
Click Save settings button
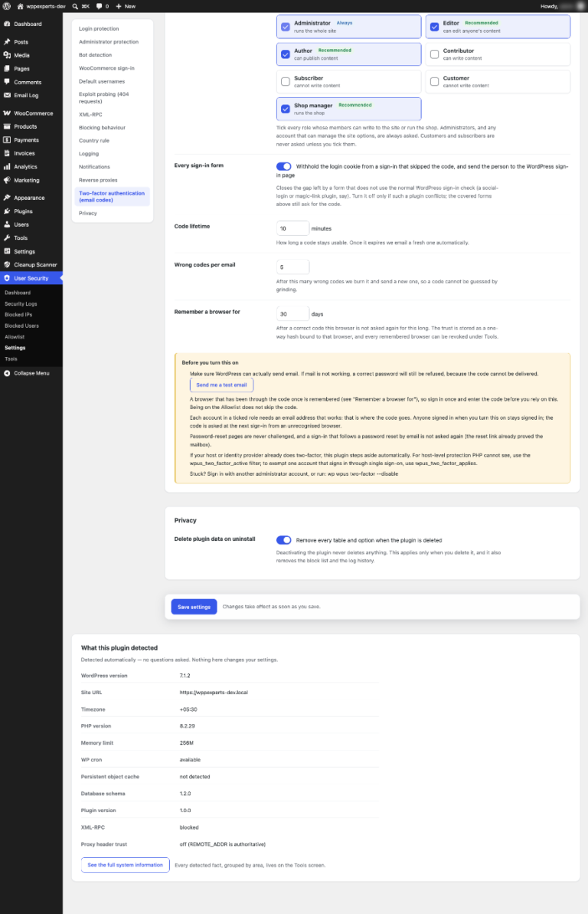coord(194,607)
